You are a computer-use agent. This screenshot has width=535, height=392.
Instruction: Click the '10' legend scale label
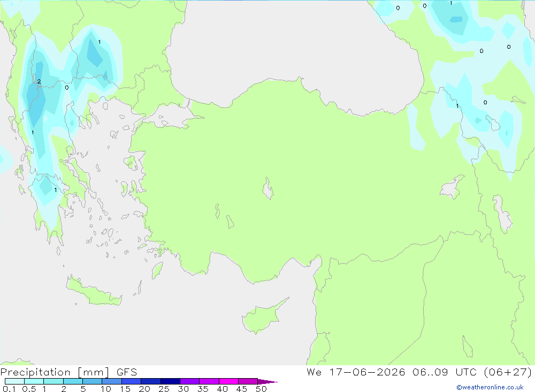click(106, 389)
